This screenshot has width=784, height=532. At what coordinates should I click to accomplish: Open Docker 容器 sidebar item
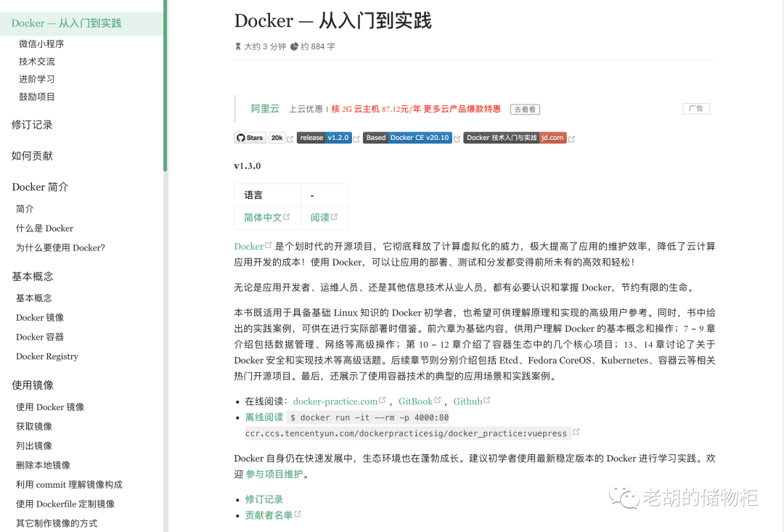click(40, 337)
